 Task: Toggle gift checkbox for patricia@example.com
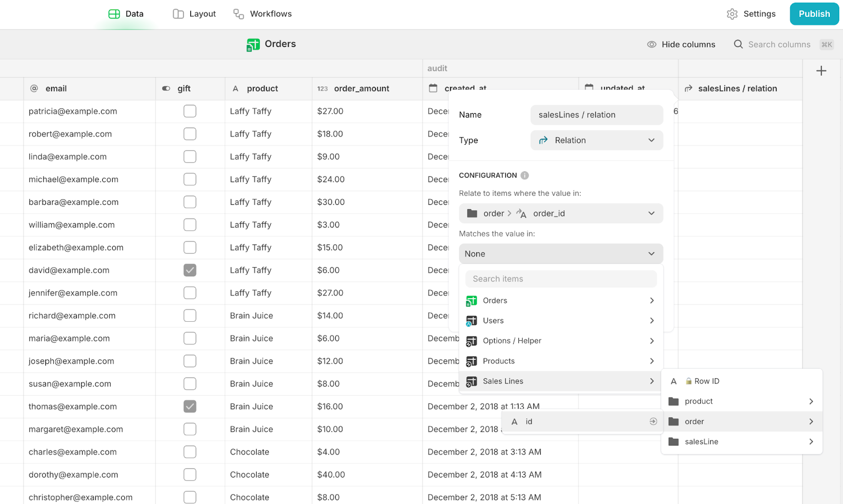[190, 111]
